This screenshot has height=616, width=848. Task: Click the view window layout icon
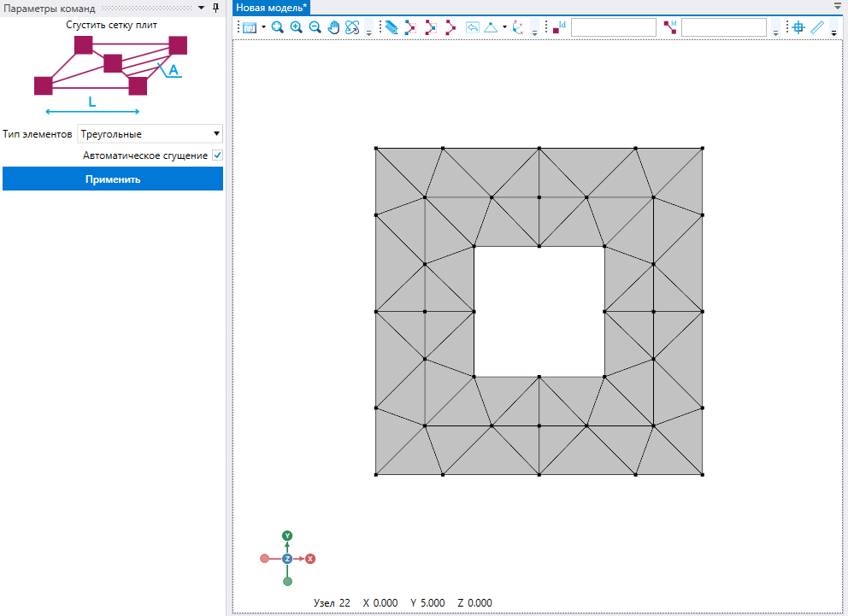click(250, 27)
